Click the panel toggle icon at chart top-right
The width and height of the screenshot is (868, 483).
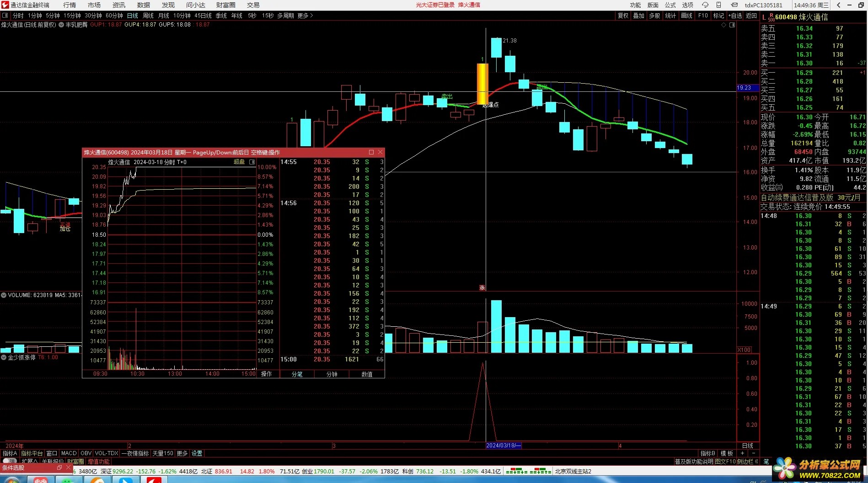click(x=732, y=25)
